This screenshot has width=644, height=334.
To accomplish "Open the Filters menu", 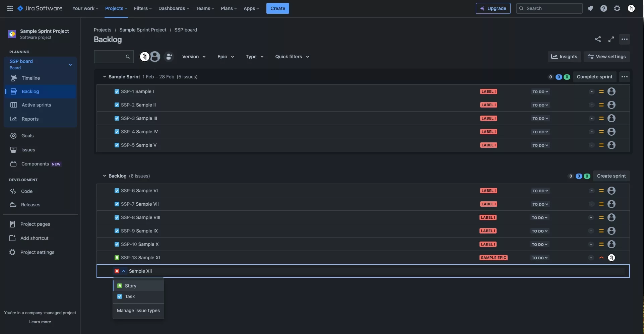I will pyautogui.click(x=143, y=8).
